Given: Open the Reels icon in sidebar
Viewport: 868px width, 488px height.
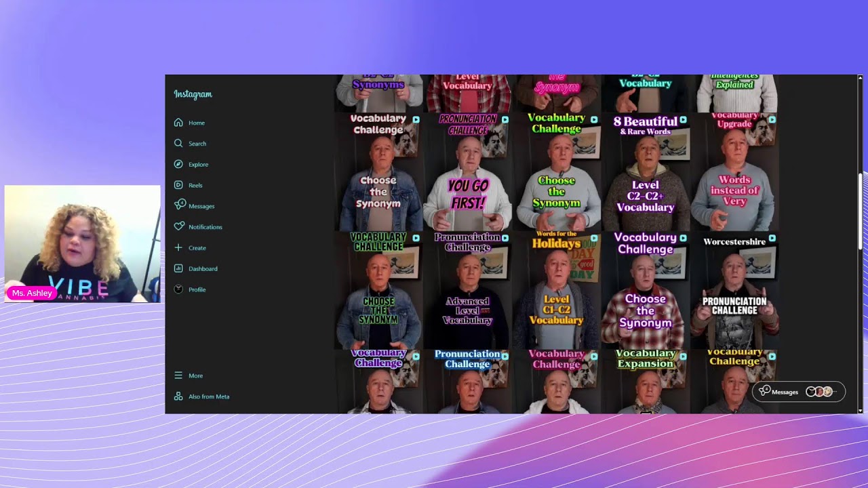Looking at the screenshot, I should tap(178, 185).
